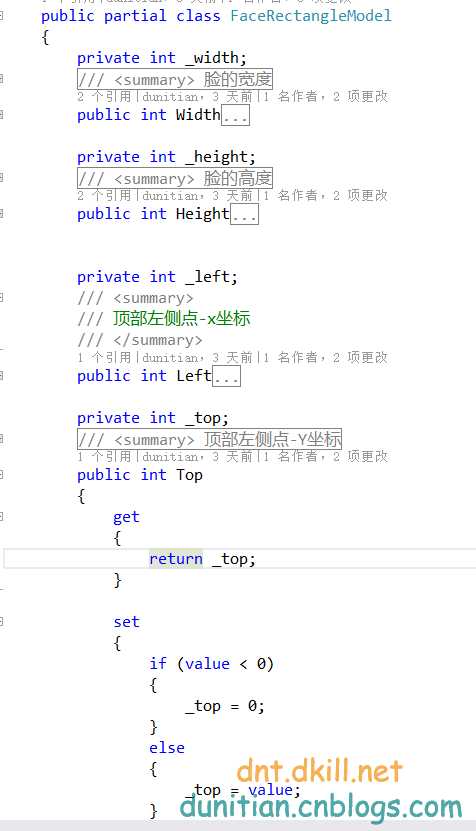Viewport: 476px width, 831px height.
Task: Click the closing /// </summary> comment line
Action: click(140, 340)
